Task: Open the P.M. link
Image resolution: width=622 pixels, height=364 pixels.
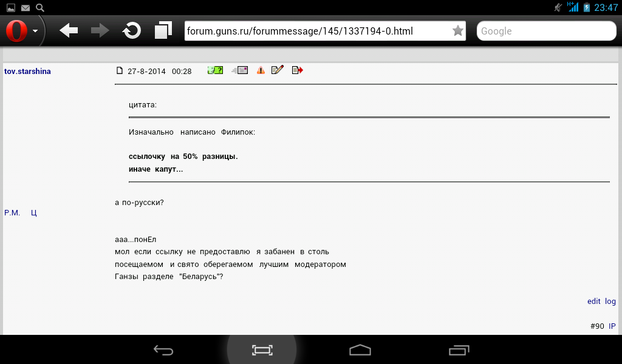Action: (x=12, y=213)
